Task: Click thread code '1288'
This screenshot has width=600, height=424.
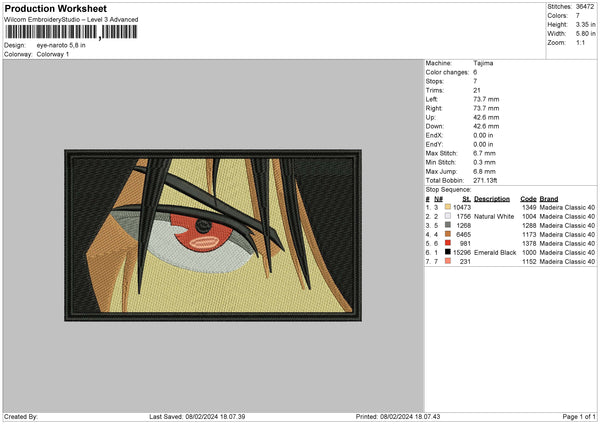Action: pos(529,225)
